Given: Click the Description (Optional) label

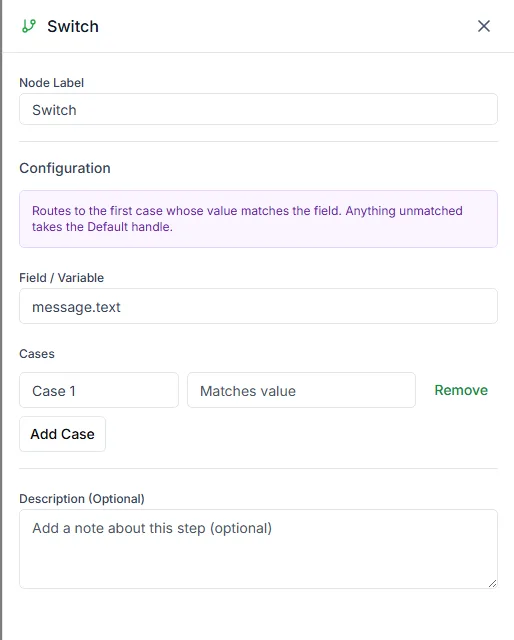Looking at the screenshot, I should (82, 499).
